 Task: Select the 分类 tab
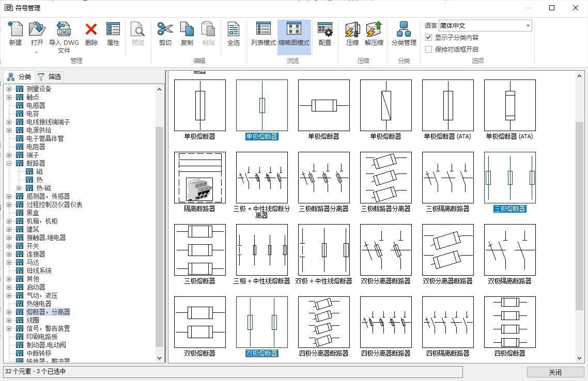[x=20, y=77]
